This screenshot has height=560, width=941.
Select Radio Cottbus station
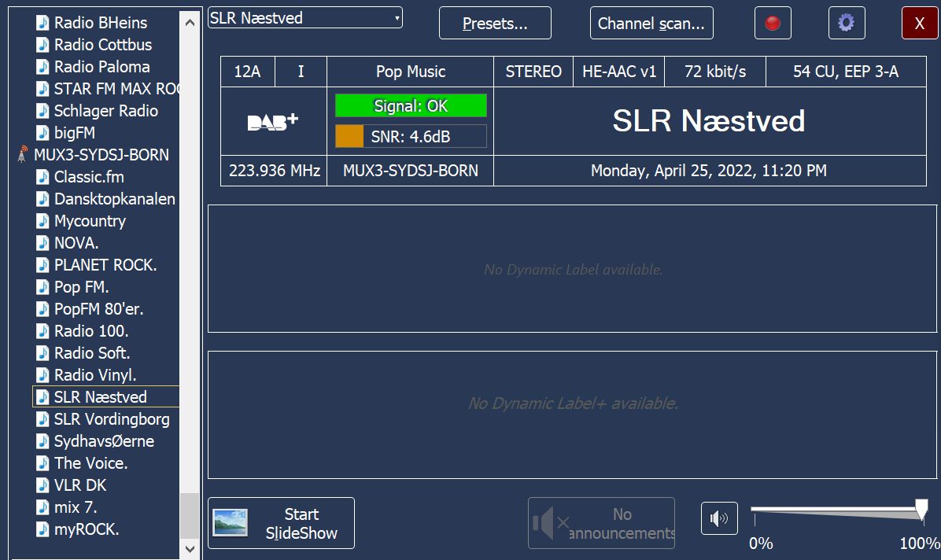(102, 44)
